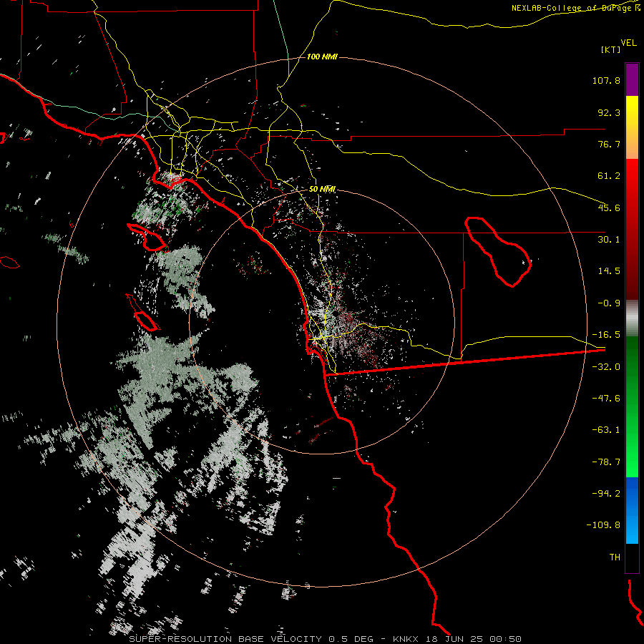
Task: Select the 30.1 legend value
Action: [x=609, y=240]
